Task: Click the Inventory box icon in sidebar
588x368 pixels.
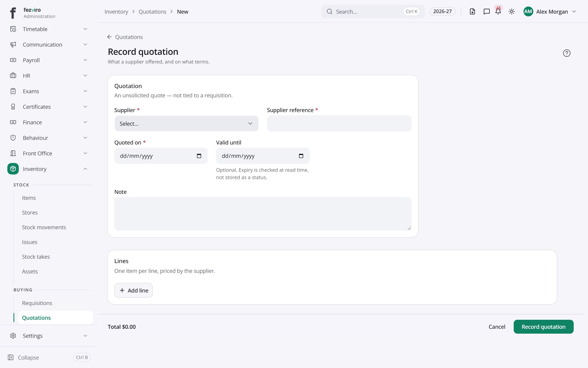Action: (x=13, y=169)
